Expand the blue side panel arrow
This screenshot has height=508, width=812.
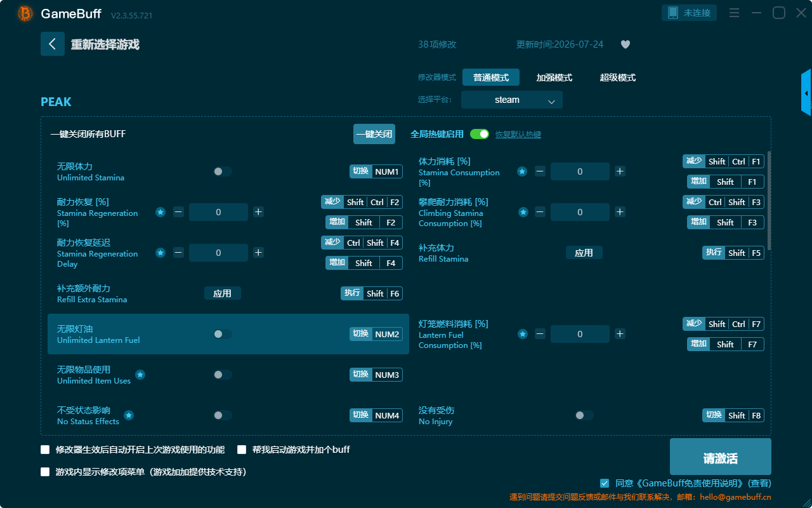point(806,93)
